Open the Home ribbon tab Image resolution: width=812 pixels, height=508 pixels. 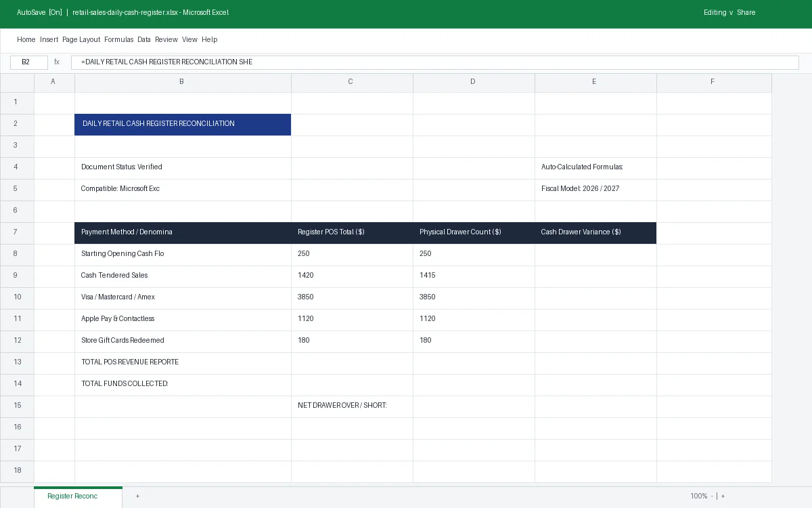[26, 39]
